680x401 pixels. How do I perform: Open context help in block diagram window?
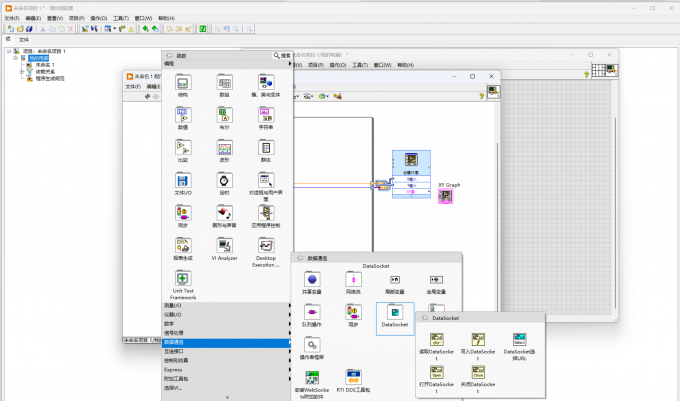click(481, 96)
